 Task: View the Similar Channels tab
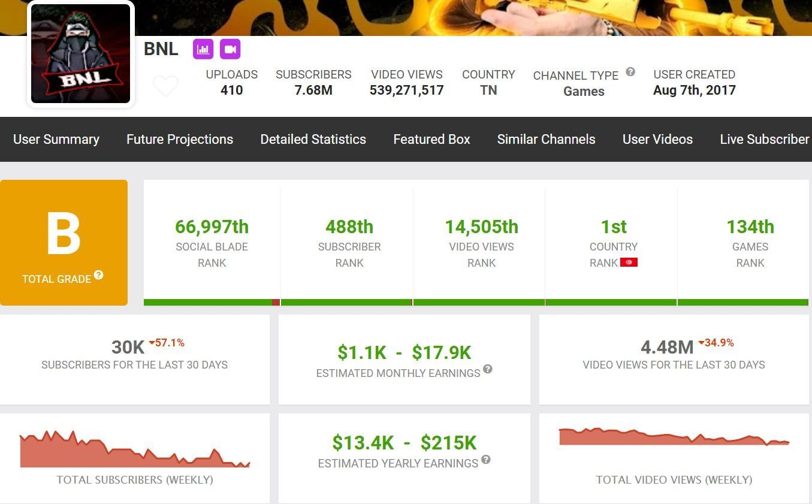point(546,139)
